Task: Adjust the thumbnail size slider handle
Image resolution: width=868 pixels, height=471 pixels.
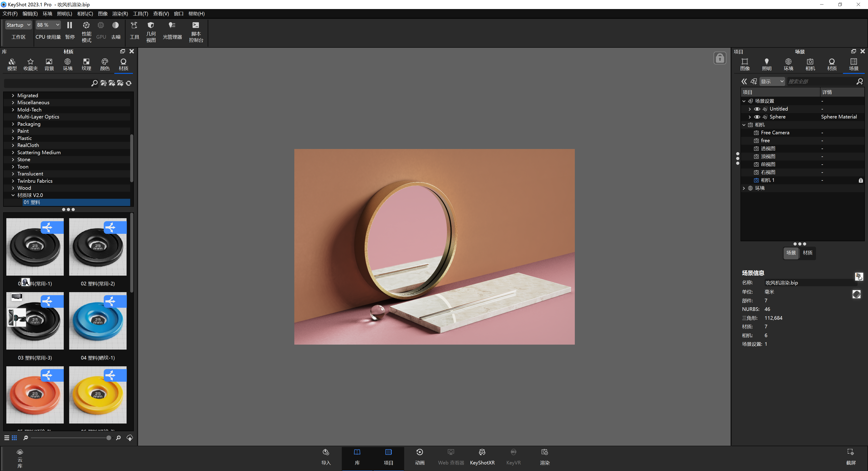Action: (108, 438)
